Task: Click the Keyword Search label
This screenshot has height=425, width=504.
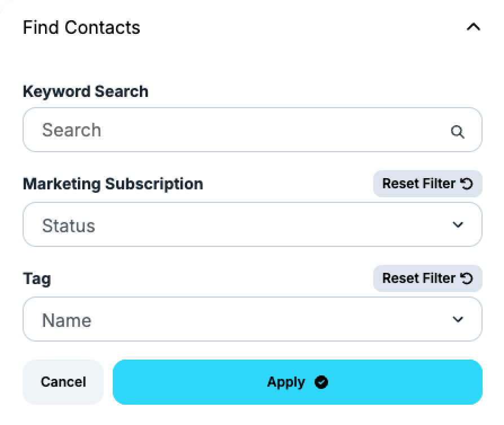Action: point(86,92)
